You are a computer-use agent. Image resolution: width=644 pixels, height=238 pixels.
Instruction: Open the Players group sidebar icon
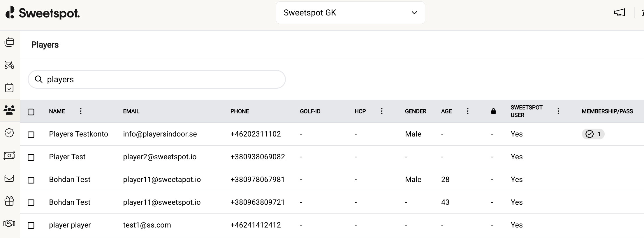point(9,110)
